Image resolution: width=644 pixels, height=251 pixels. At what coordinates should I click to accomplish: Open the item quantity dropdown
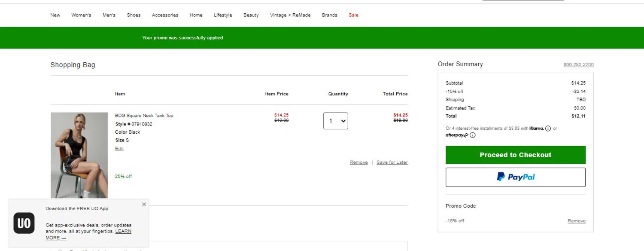[335, 121]
